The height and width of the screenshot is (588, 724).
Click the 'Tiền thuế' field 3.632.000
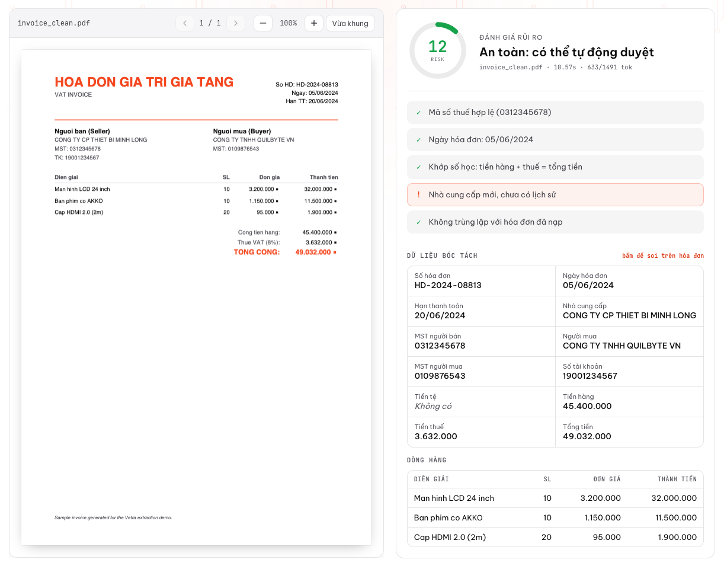click(x=481, y=432)
